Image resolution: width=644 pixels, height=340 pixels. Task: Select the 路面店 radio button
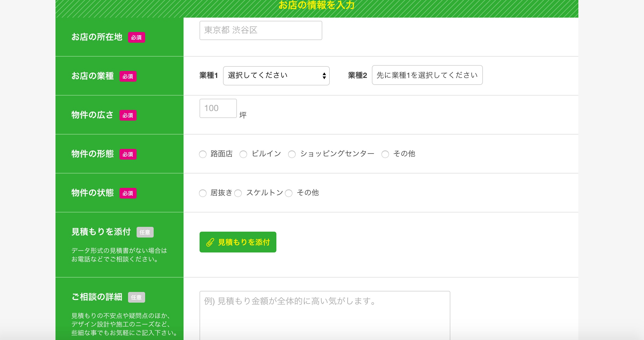203,154
